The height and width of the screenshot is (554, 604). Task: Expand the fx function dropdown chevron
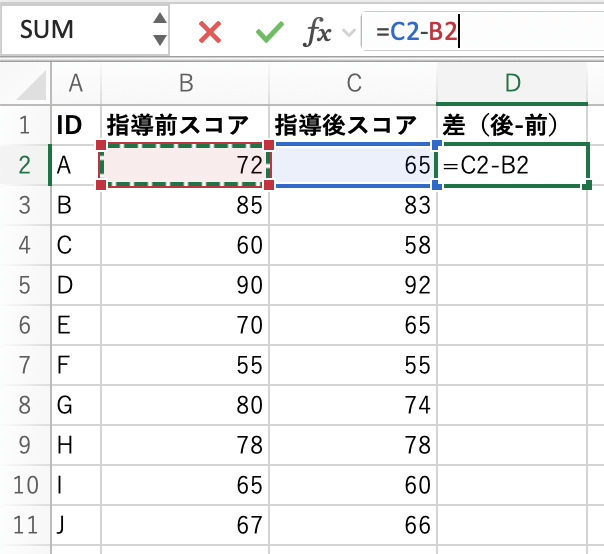[x=349, y=33]
